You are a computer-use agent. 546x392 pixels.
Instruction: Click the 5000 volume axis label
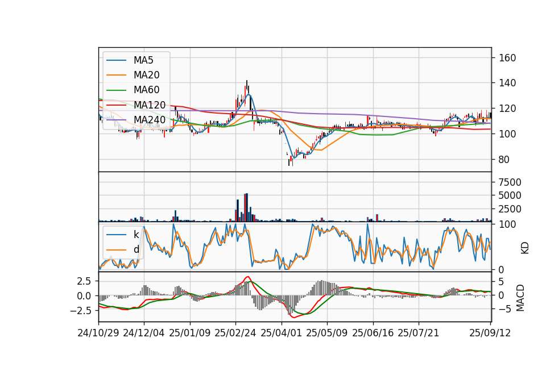pyautogui.click(x=510, y=195)
